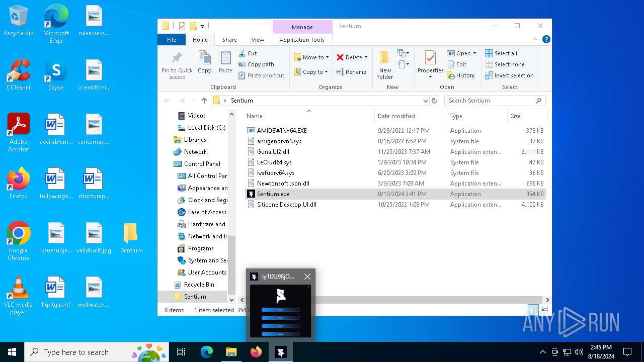Expand address bar history dropdown
The image size is (644, 362).
click(x=426, y=101)
